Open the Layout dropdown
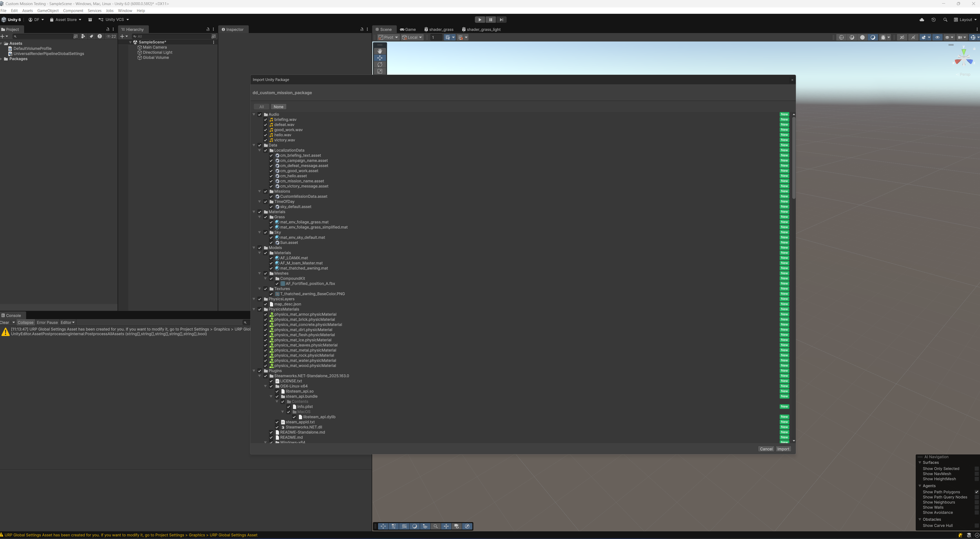The width and height of the screenshot is (980, 539). (x=965, y=20)
